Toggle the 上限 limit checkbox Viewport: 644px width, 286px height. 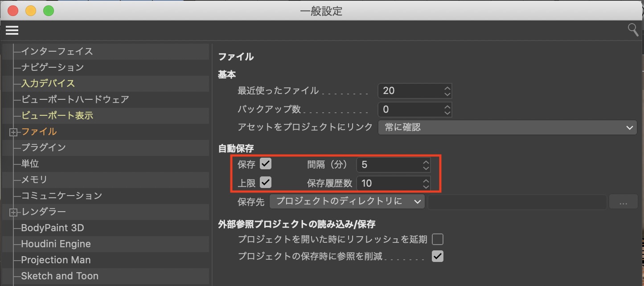tap(266, 182)
